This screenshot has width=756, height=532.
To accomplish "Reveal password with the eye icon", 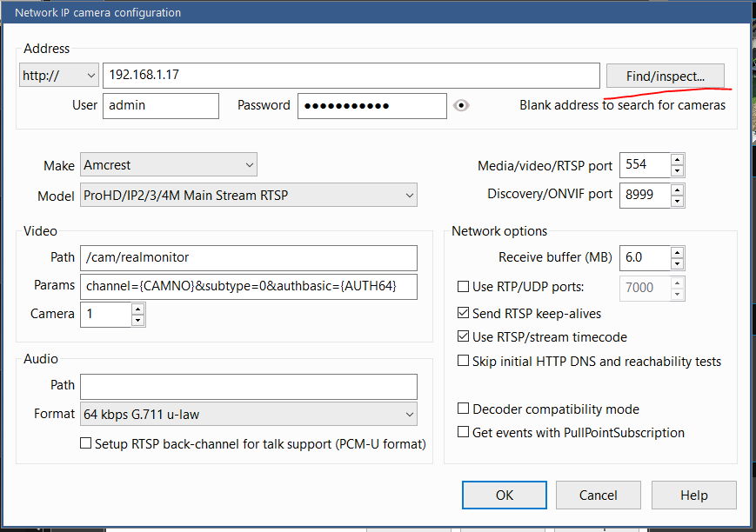I will 461,105.
